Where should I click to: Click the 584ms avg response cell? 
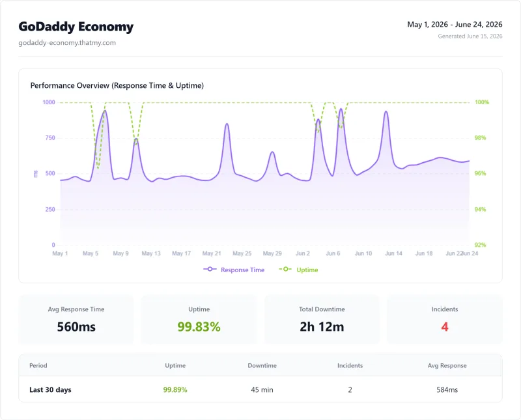point(447,389)
